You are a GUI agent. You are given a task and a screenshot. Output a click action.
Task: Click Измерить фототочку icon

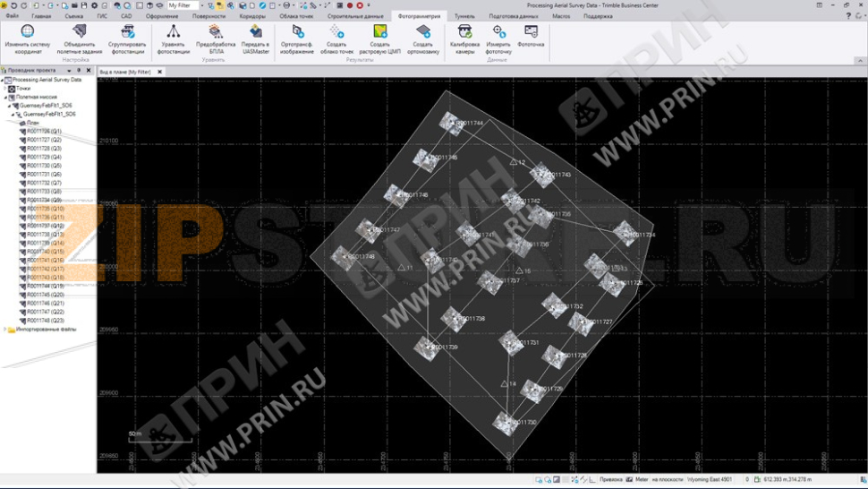tap(498, 31)
